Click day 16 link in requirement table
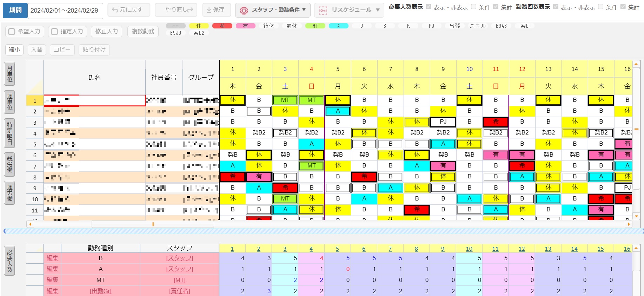The height and width of the screenshot is (296, 644). point(627,249)
